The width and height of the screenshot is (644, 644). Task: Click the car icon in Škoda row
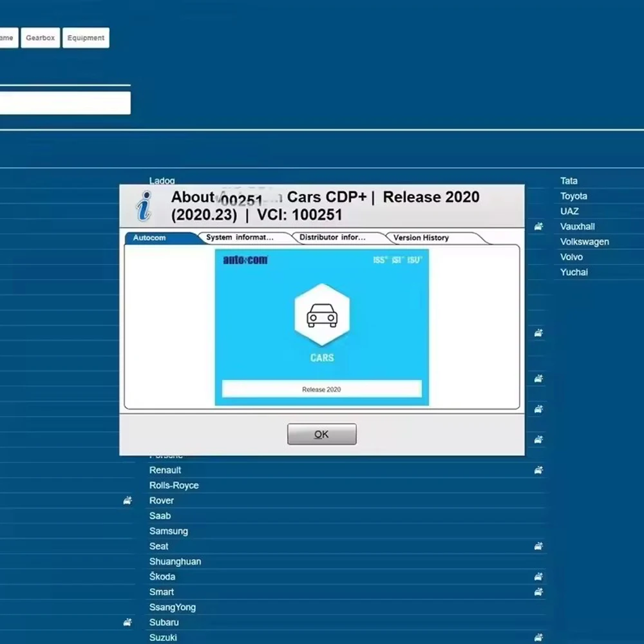pos(538,576)
